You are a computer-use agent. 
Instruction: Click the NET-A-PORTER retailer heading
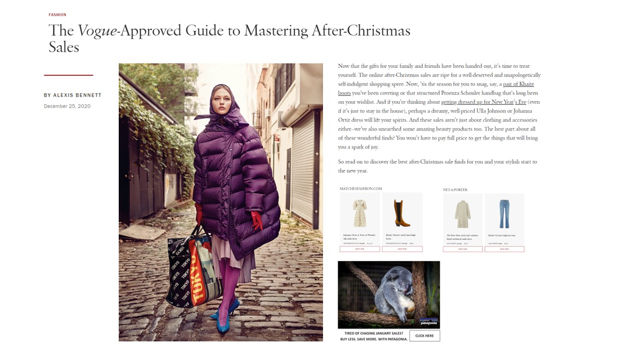tap(455, 190)
